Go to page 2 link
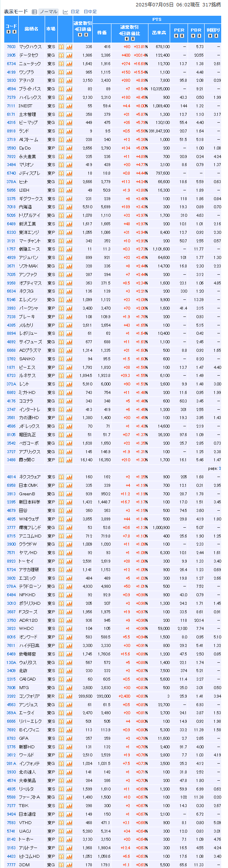Image resolution: width=228 pixels, height=868 pixels. [220, 468]
